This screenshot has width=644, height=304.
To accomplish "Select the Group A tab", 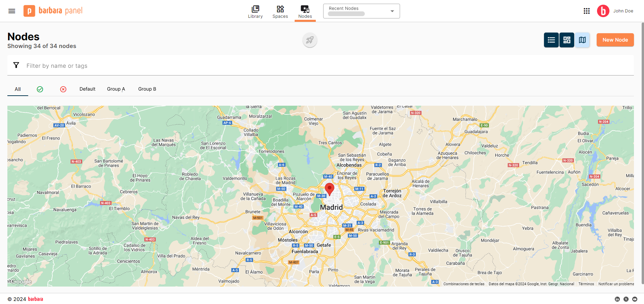I will (116, 89).
